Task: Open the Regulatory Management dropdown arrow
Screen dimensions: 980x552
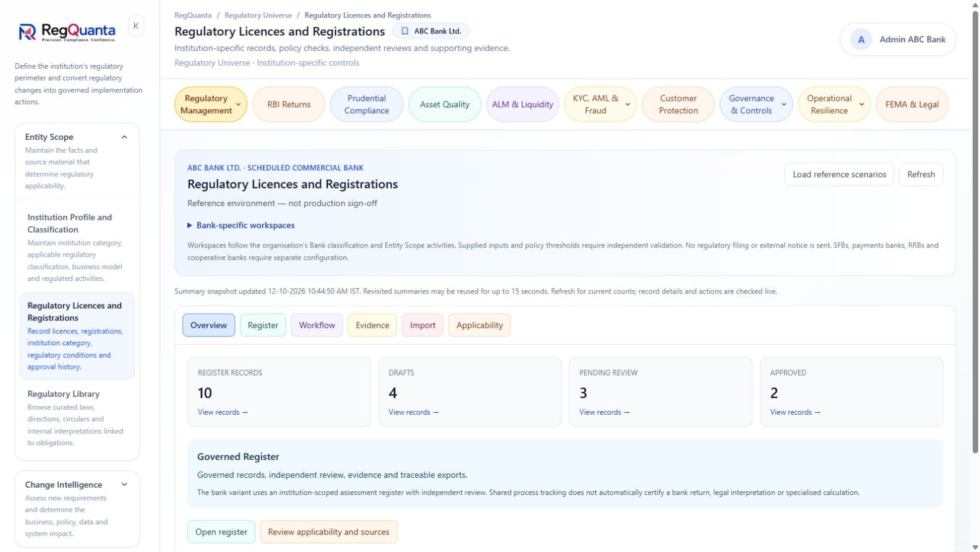Action: coord(238,105)
